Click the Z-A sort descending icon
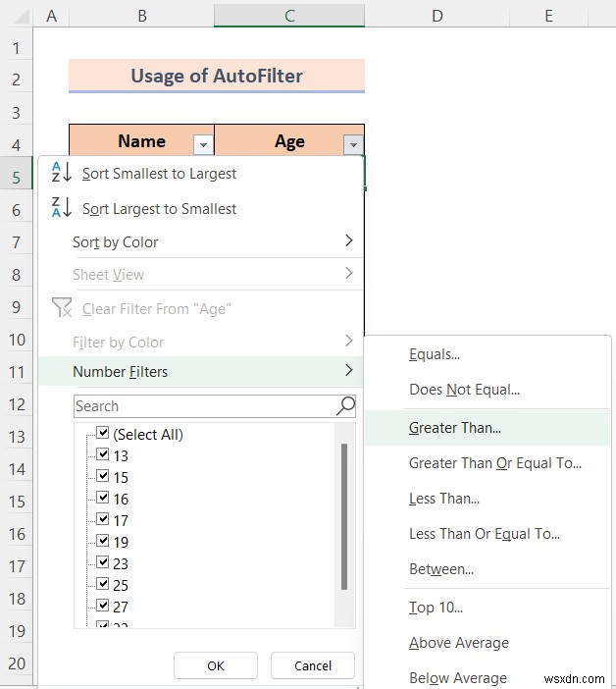The width and height of the screenshot is (616, 689). (62, 207)
